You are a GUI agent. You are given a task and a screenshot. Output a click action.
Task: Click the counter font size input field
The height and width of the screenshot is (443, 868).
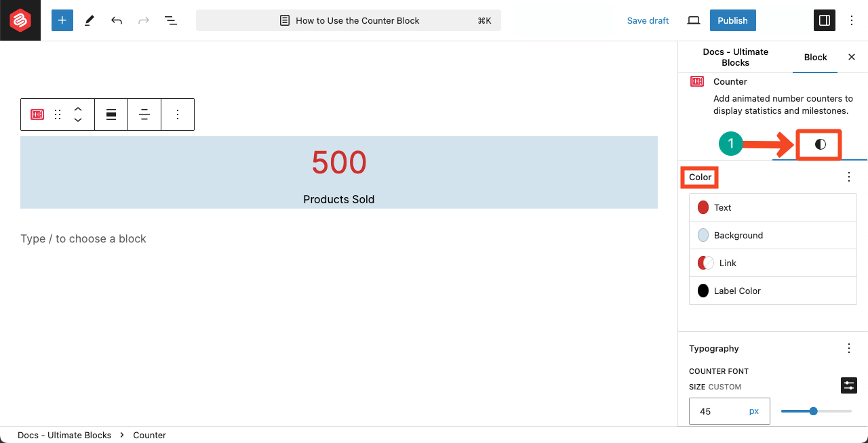coord(717,411)
